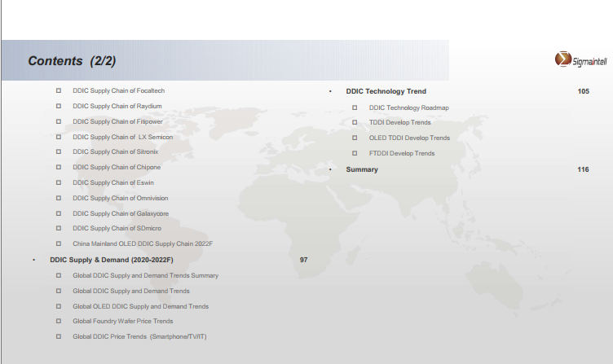Open Global Foundry Wafer Price Trends
Image resolution: width=613 pixels, height=364 pixels.
[x=123, y=321]
